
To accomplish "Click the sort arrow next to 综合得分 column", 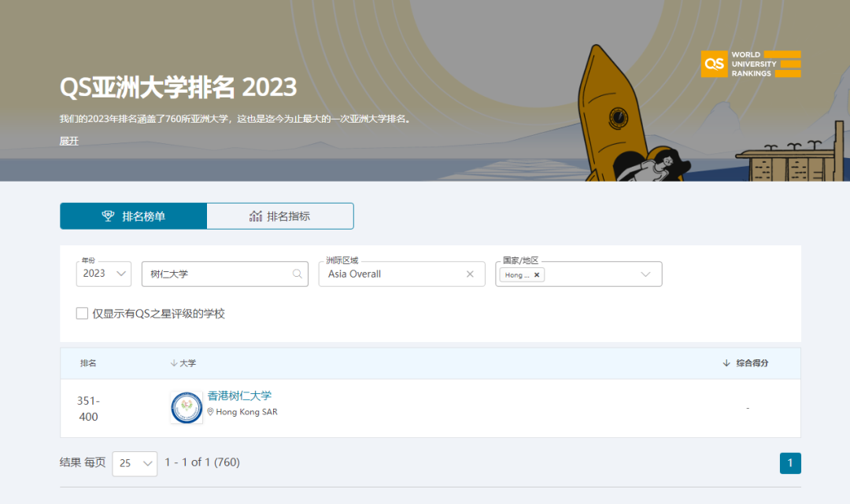I will 725,362.
